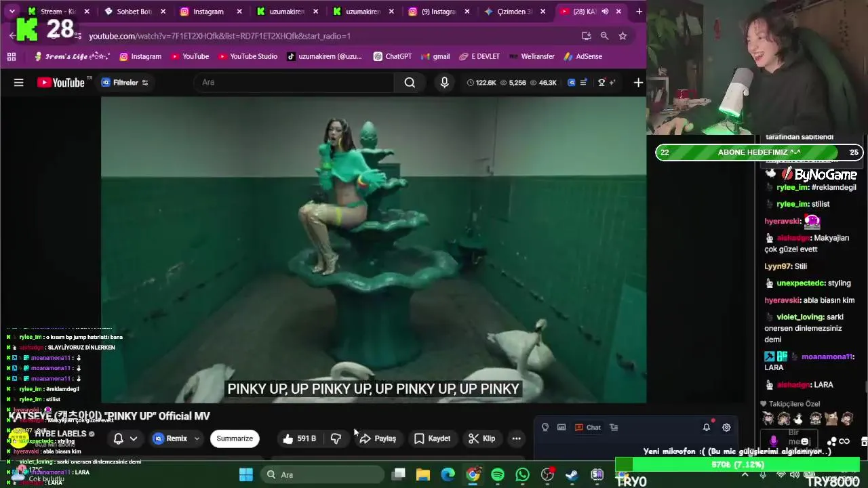The height and width of the screenshot is (488, 868).
Task: Open the ChatGPT bookmark
Action: 393,57
